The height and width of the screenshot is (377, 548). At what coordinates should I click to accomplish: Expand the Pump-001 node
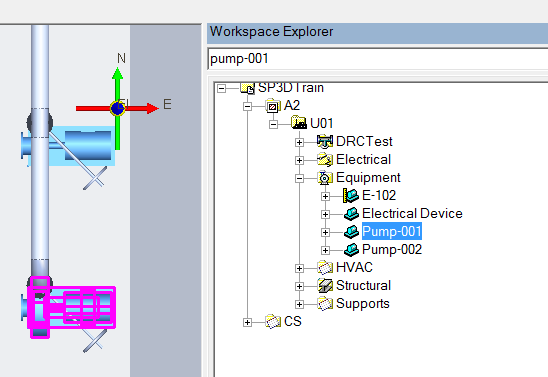[325, 232]
